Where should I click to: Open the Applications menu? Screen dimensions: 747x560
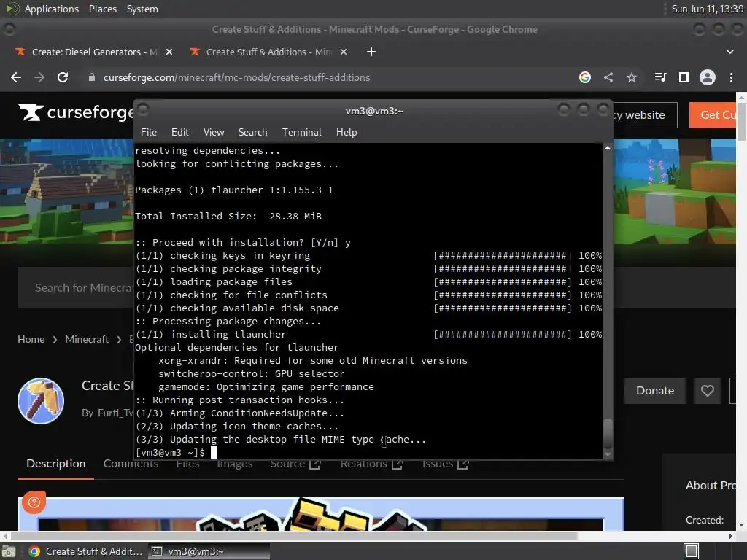click(x=52, y=9)
